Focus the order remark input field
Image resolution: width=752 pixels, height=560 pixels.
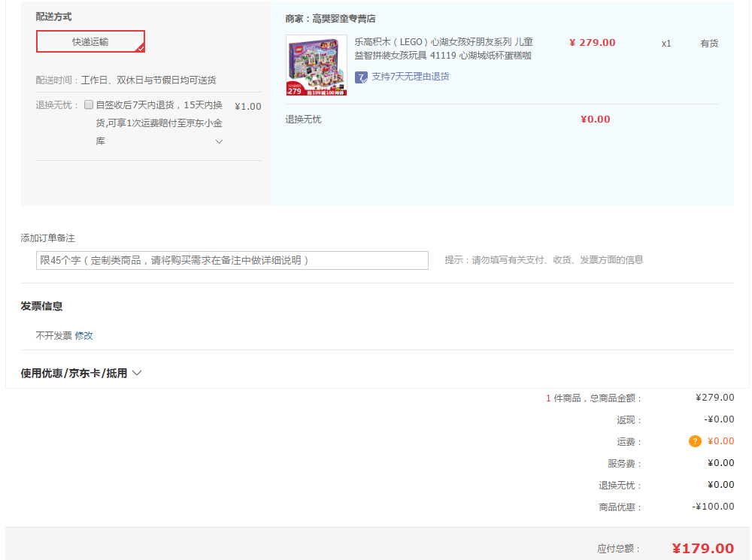232,260
